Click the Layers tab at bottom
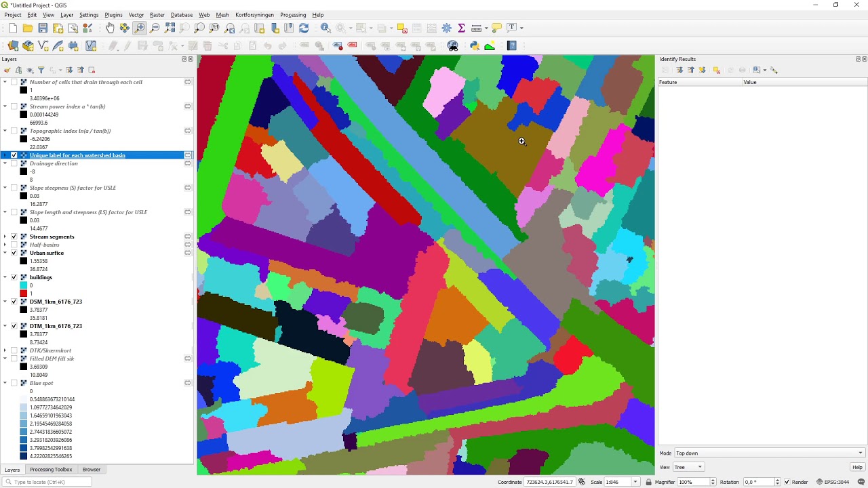 click(12, 470)
